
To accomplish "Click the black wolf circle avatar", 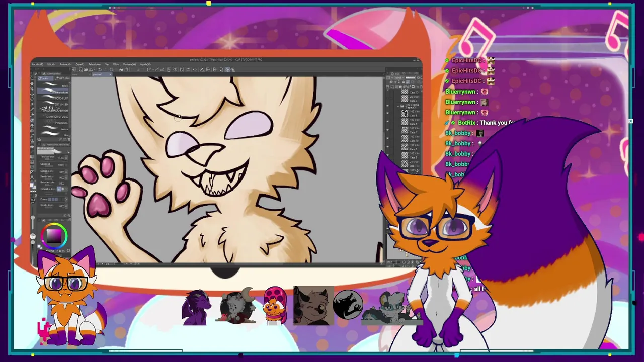I will 348,305.
